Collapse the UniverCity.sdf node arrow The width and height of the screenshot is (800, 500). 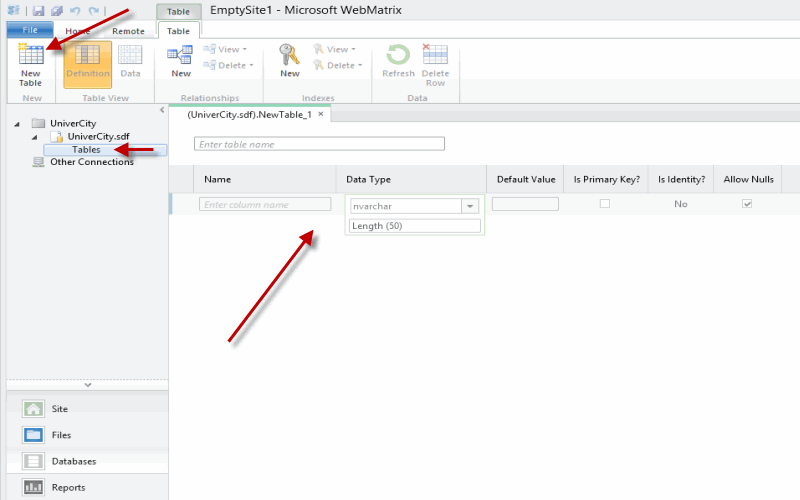coord(35,137)
